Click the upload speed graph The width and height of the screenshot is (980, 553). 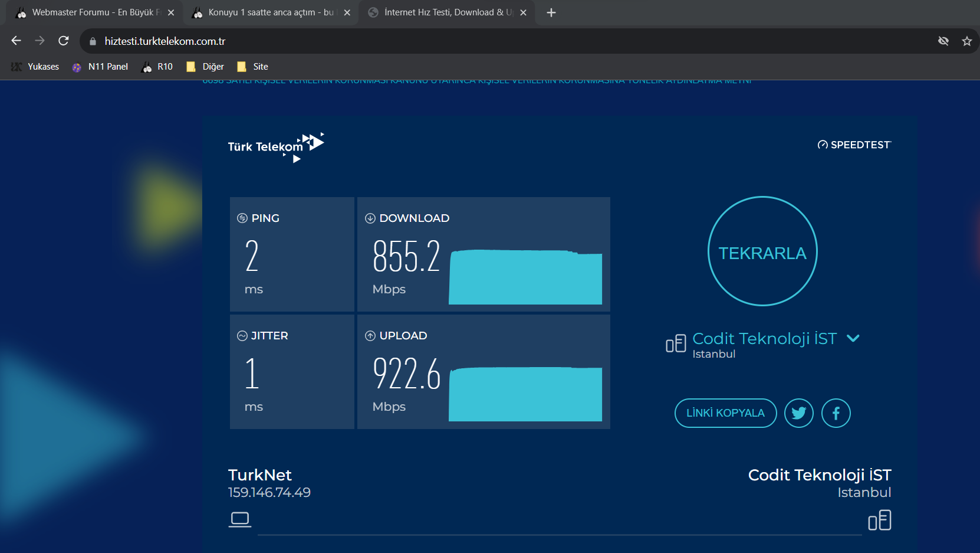525,394
